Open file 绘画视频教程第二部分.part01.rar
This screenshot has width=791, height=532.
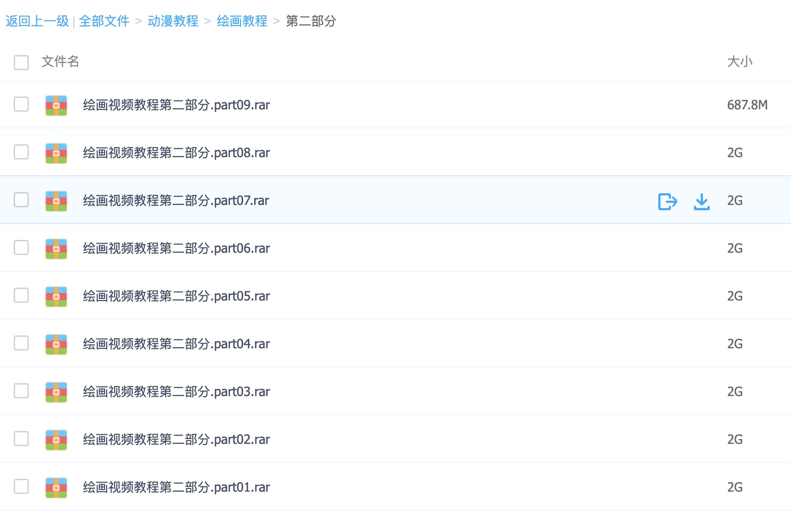[176, 487]
